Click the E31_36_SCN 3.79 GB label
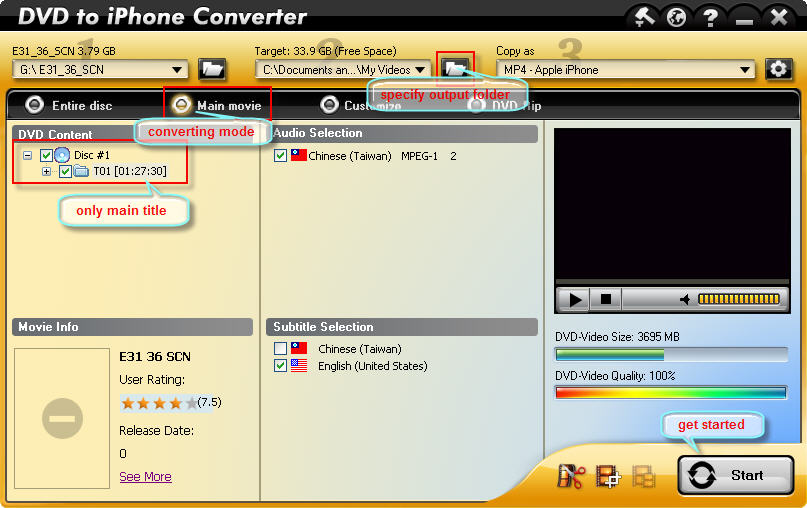Screen dimensions: 807x508 tap(64, 51)
